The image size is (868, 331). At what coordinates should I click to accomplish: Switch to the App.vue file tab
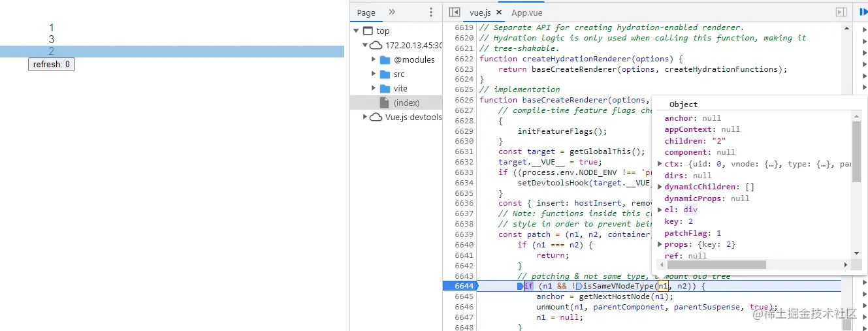click(526, 12)
